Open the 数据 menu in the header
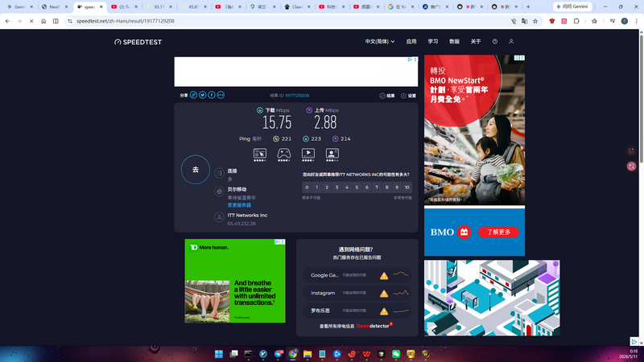The image size is (644, 362). (454, 42)
